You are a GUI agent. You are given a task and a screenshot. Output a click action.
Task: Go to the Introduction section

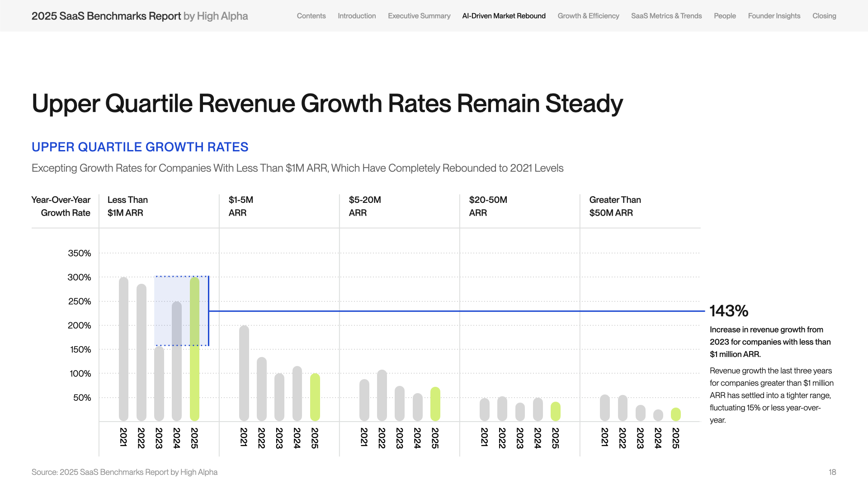pos(357,16)
